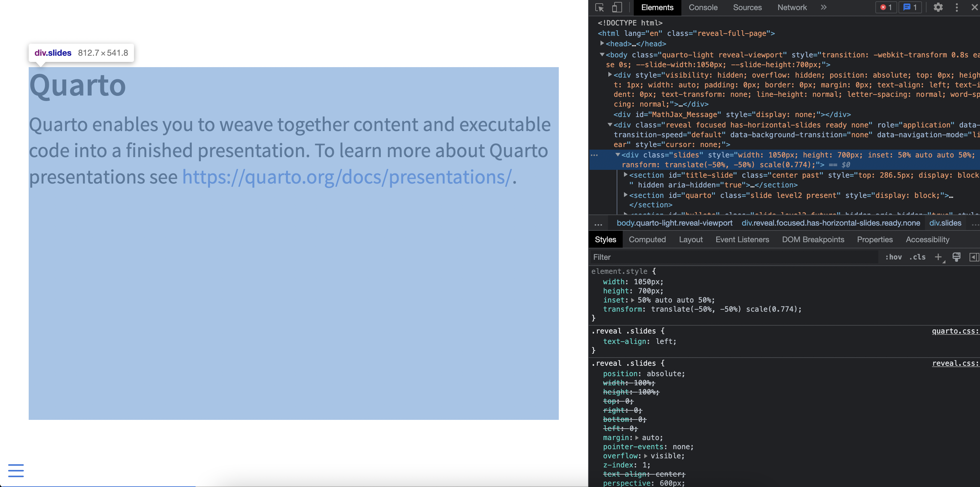
Task: Collapse the div.slides element node
Action: coord(618,155)
